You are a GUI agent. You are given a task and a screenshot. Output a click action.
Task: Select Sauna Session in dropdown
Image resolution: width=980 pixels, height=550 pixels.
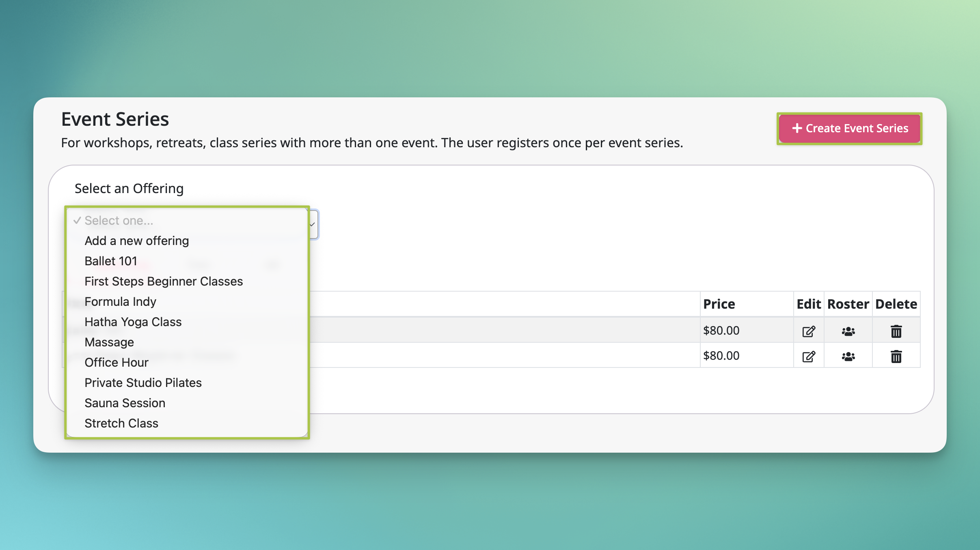pos(187,403)
